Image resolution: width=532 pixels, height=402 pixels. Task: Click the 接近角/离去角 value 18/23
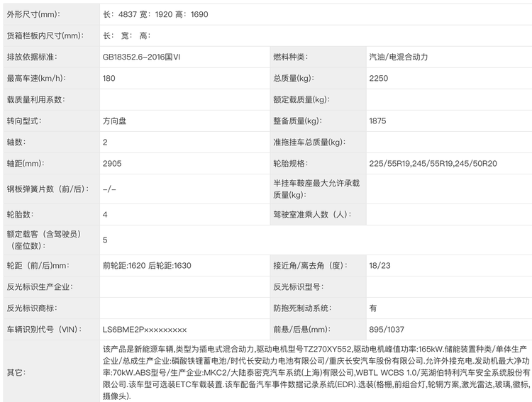coord(379,266)
